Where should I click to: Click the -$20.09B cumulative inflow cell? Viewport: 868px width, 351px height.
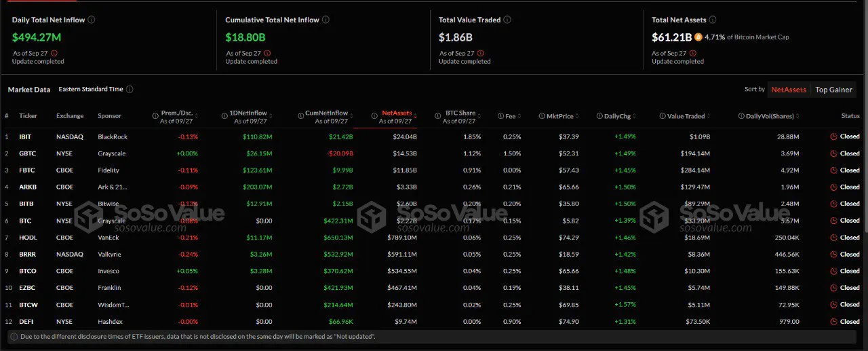[x=339, y=153]
